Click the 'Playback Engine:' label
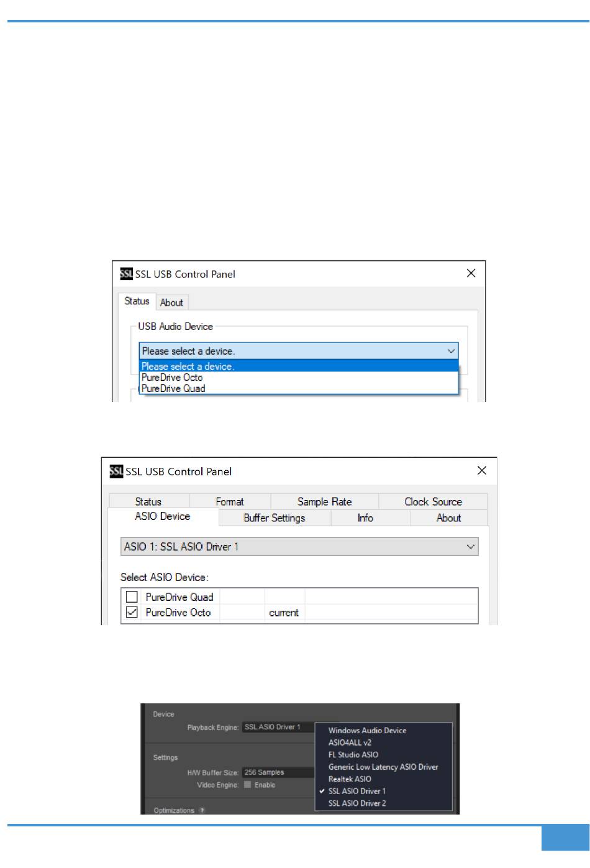 (213, 727)
